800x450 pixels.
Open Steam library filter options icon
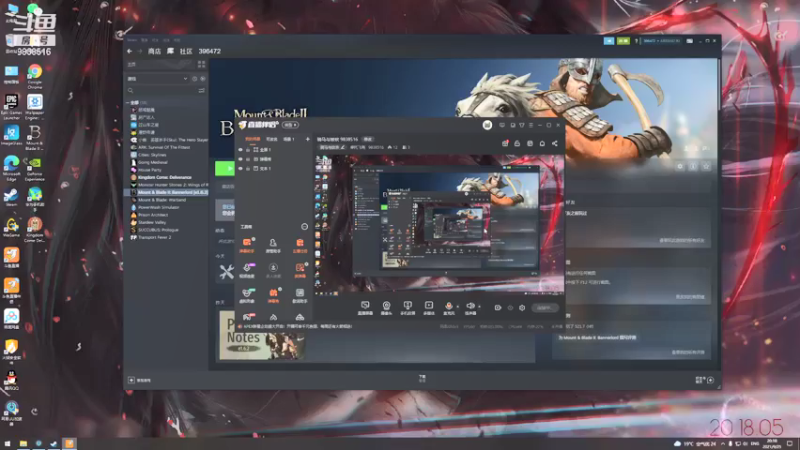coord(202,90)
